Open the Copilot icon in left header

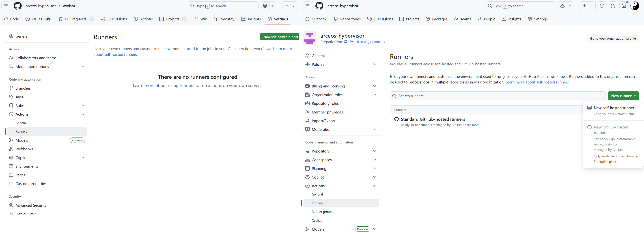pos(265,6)
